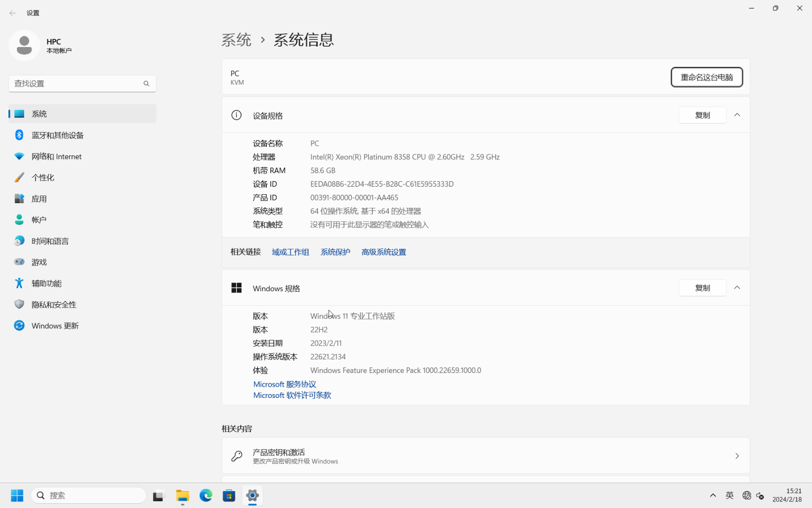Screen dimensions: 812x508
Task: Click the Bluetooth icon in sidebar
Action: [19, 135]
